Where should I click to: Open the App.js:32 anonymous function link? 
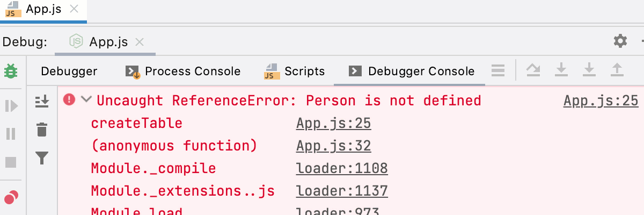click(333, 146)
